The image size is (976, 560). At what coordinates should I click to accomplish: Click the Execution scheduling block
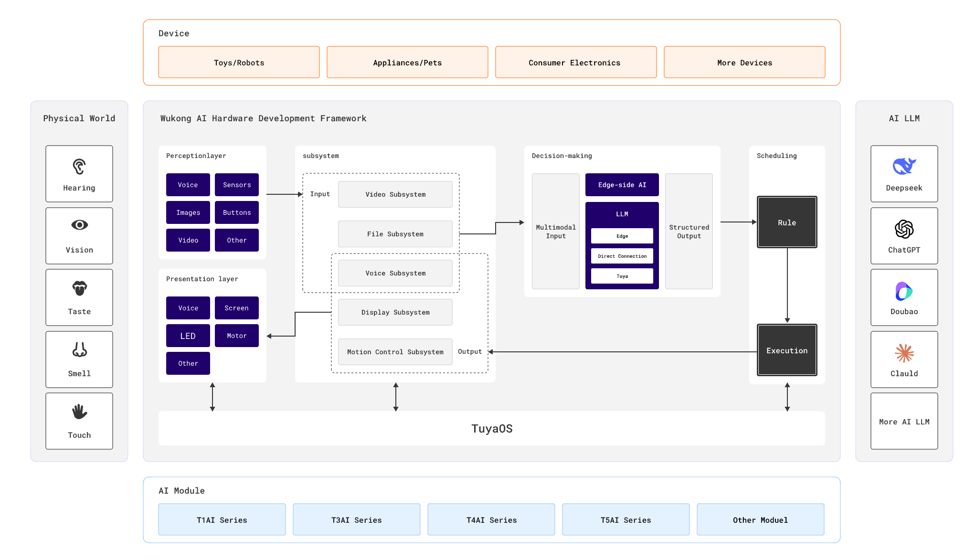point(787,350)
